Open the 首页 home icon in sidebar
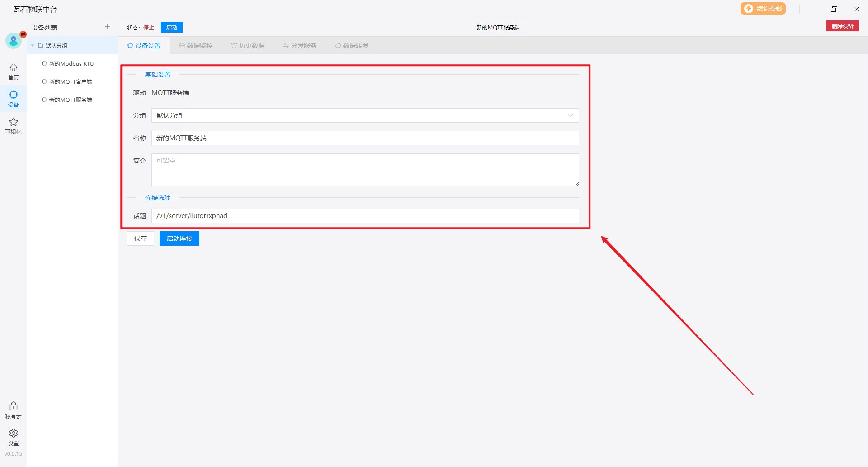868x467 pixels. [x=14, y=71]
